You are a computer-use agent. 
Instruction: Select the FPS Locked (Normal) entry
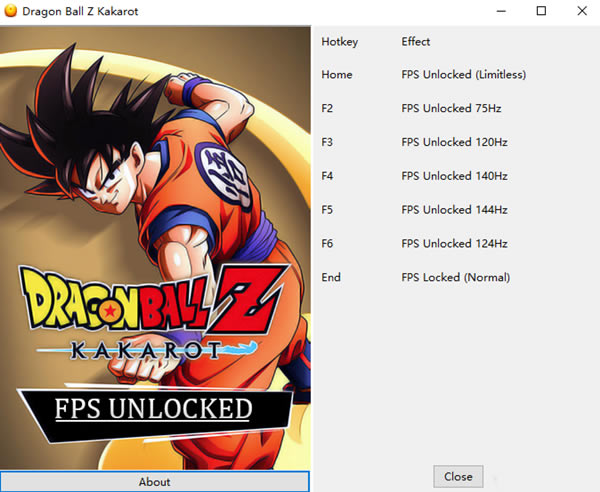point(455,277)
